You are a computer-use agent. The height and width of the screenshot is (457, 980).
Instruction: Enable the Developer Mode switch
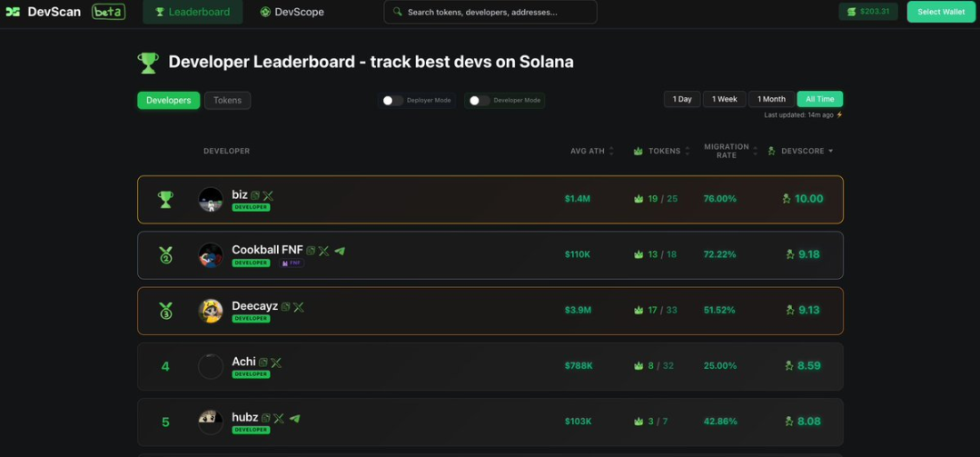(479, 101)
